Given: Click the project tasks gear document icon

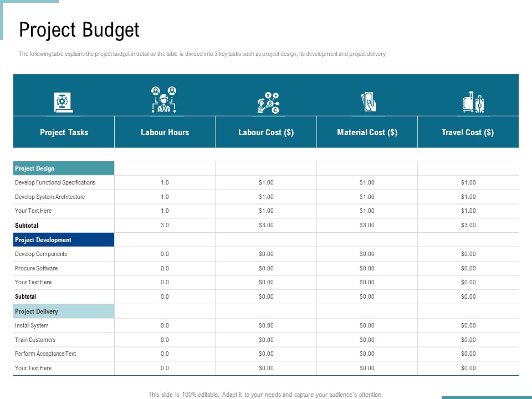Looking at the screenshot, I should pyautogui.click(x=63, y=102).
